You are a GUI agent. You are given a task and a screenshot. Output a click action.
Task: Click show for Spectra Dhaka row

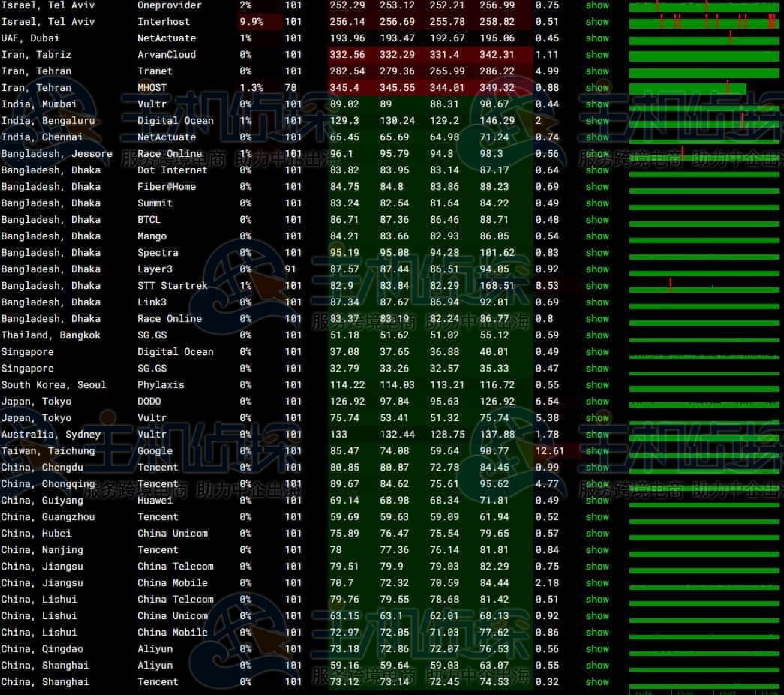(x=597, y=253)
